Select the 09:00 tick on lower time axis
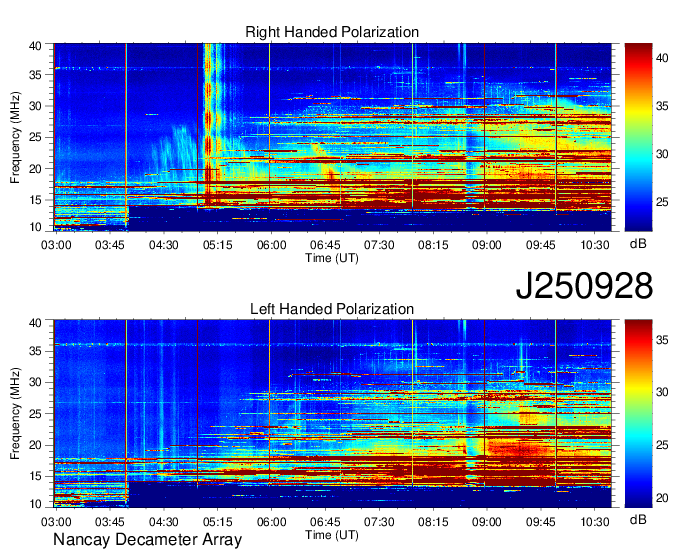Viewport: 680px width, 552px height. coord(486,520)
